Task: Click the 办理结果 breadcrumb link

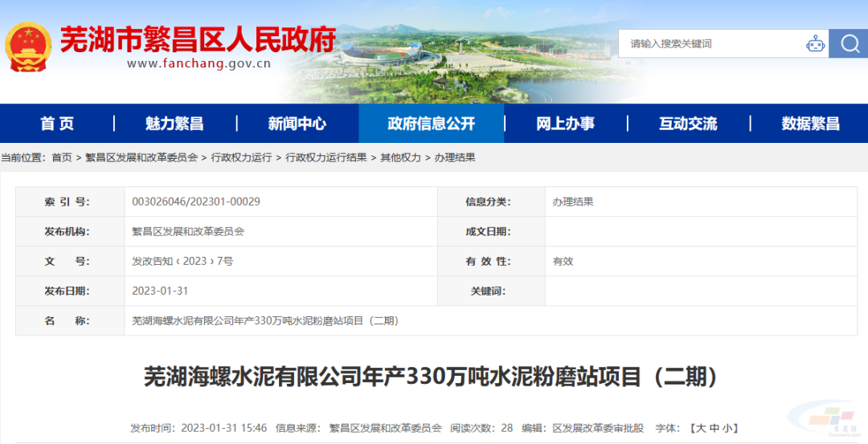Action: [454, 157]
